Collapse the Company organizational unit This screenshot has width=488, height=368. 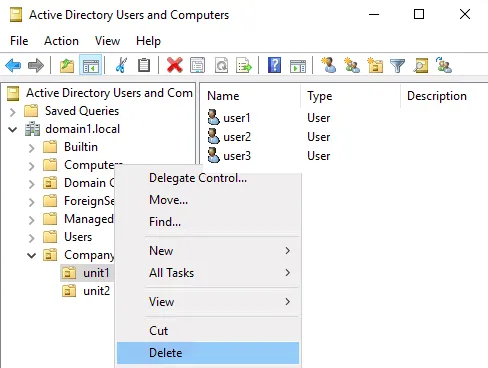(31, 255)
